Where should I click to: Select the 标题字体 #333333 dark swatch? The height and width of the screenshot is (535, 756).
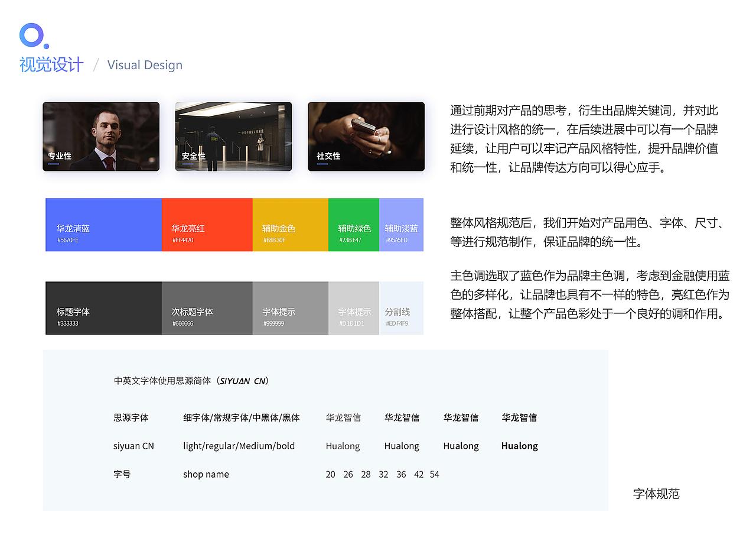(x=103, y=308)
